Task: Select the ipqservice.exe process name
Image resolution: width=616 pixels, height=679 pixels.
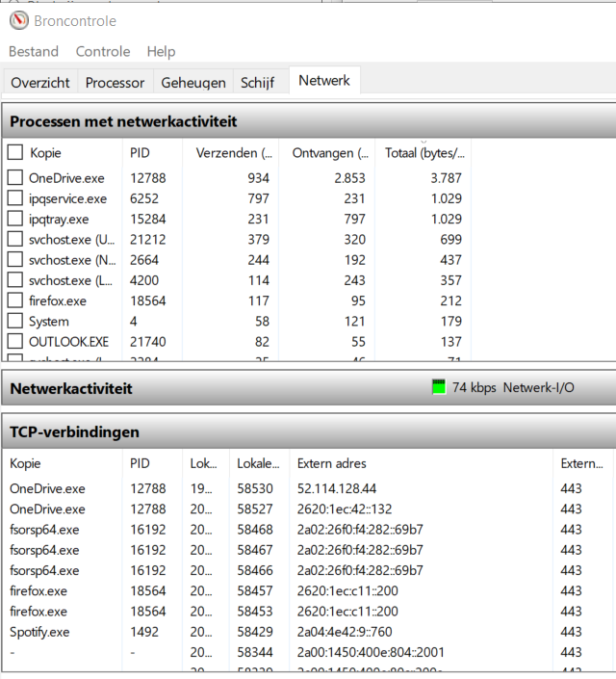Action: (x=68, y=198)
